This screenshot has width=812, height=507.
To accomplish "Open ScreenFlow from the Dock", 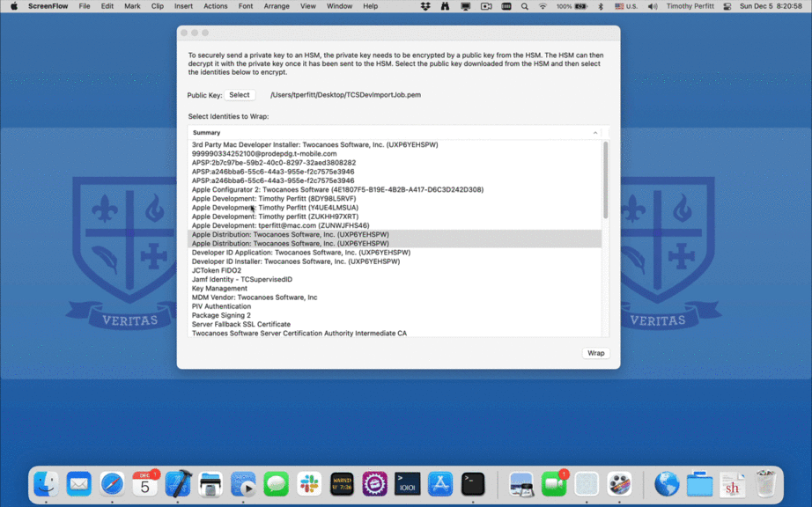I will [619, 484].
